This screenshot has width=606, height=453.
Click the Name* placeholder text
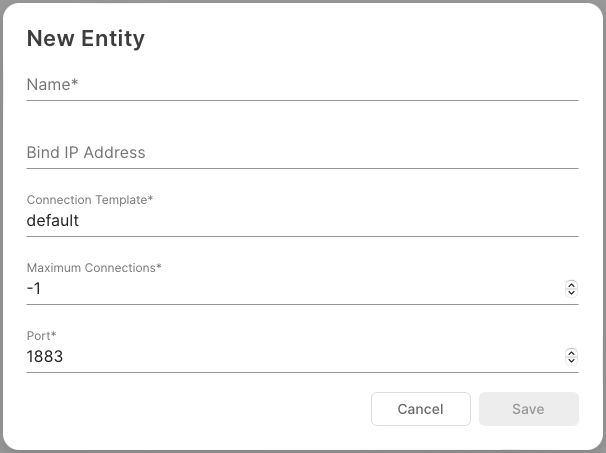53,85
